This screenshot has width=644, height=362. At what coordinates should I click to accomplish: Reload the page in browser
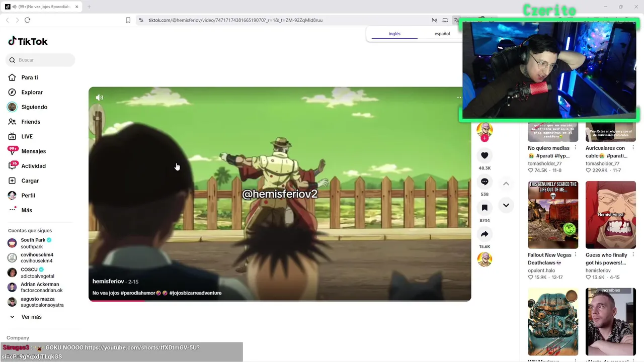pyautogui.click(x=27, y=20)
